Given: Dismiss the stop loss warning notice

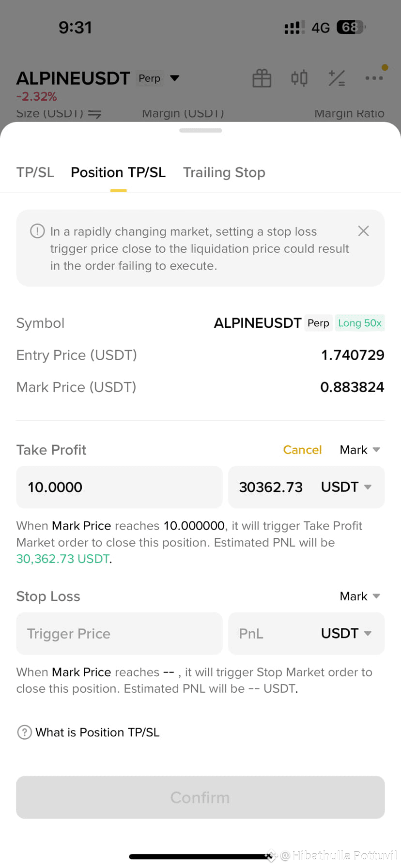Looking at the screenshot, I should click(363, 231).
